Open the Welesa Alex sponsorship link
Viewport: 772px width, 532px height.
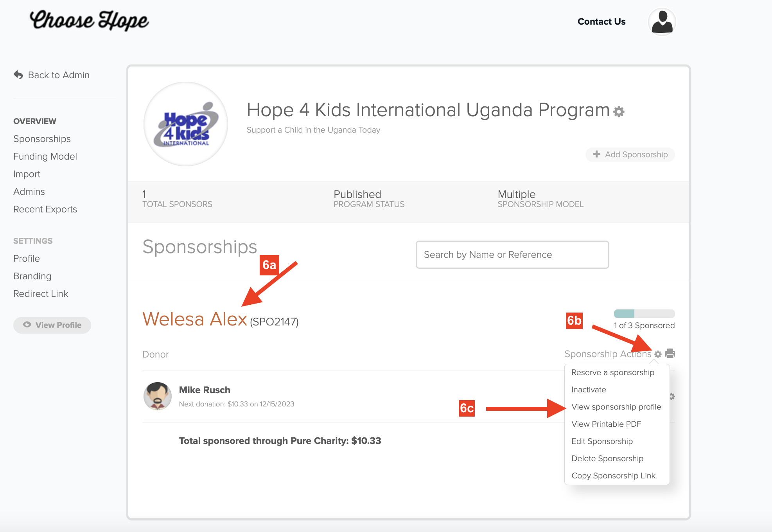click(195, 319)
